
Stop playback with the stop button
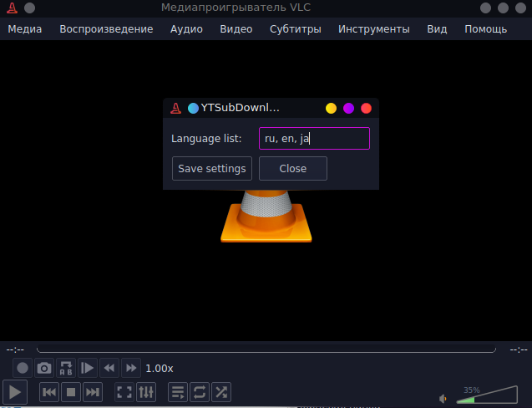pyautogui.click(x=71, y=392)
